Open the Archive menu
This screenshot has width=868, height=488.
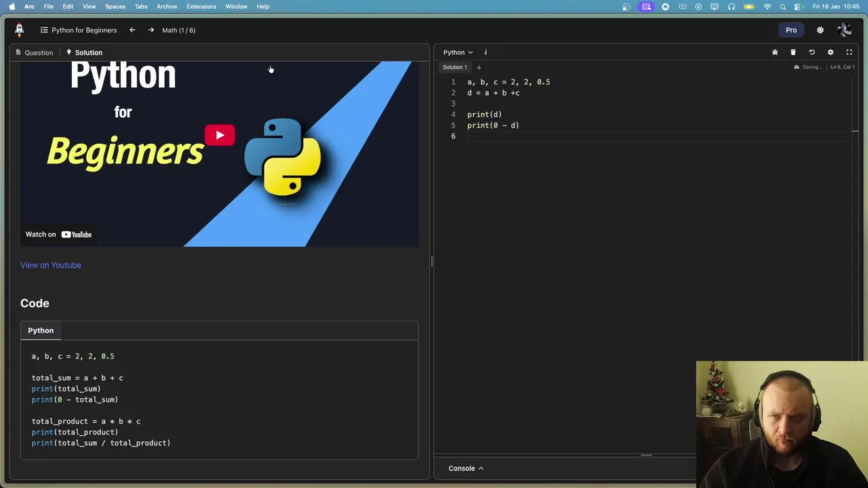[167, 7]
